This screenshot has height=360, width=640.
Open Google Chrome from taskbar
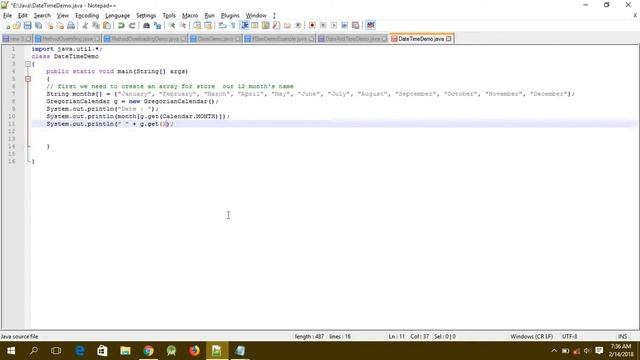pos(149,351)
